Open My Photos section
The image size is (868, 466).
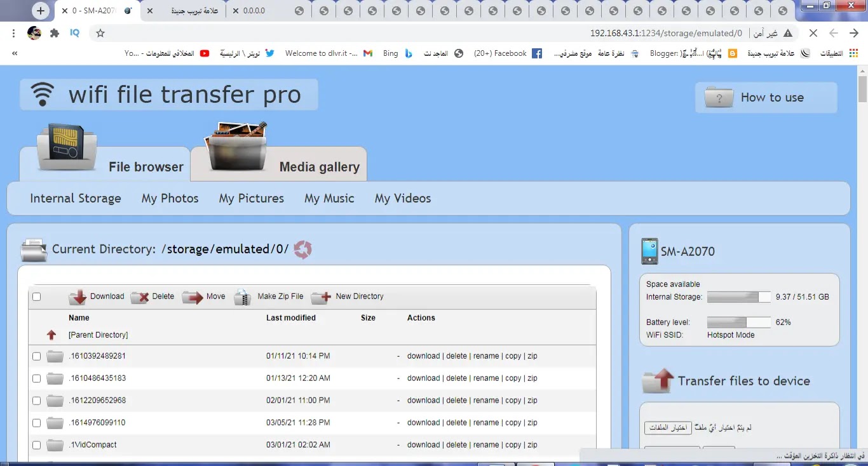pyautogui.click(x=170, y=199)
